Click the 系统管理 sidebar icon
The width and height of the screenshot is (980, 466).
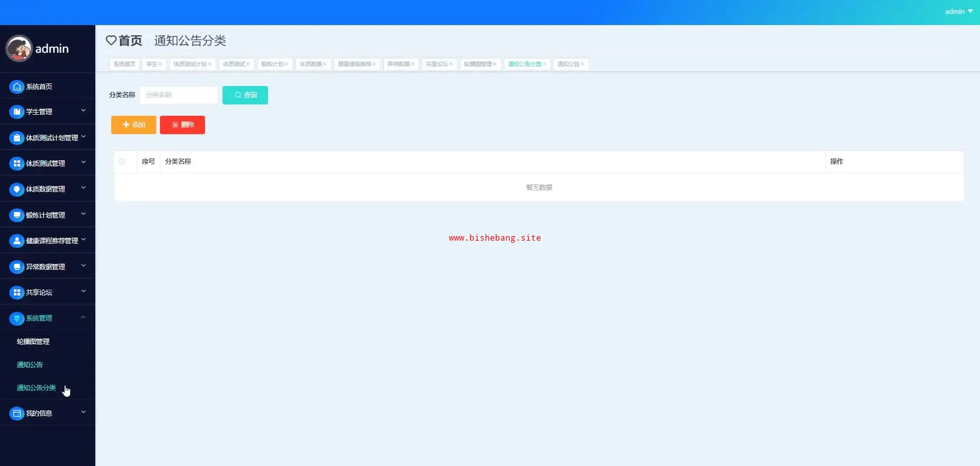(x=17, y=319)
